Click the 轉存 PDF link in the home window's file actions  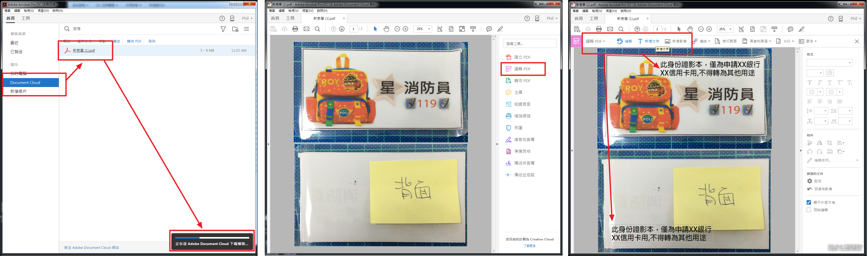[134, 41]
